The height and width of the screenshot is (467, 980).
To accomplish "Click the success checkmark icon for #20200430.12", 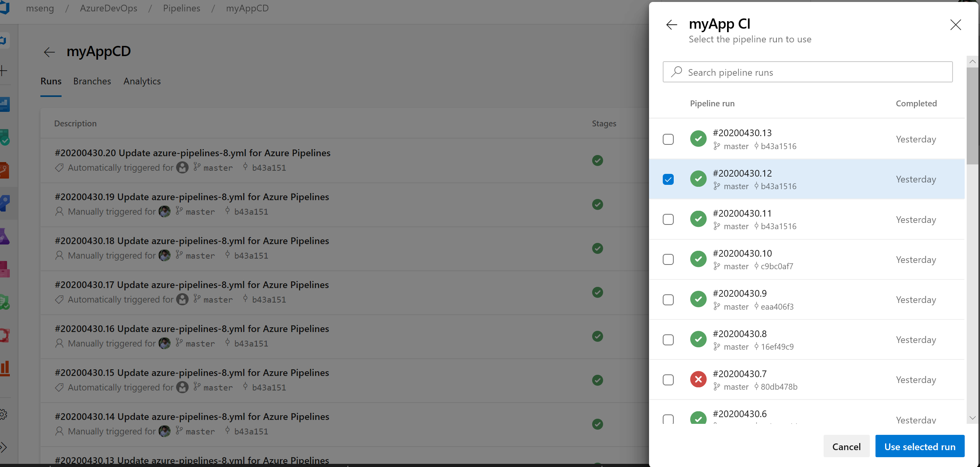I will pos(698,179).
